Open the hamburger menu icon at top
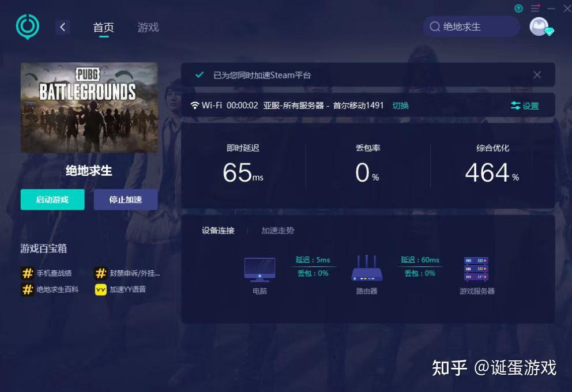The image size is (572, 392). click(535, 8)
